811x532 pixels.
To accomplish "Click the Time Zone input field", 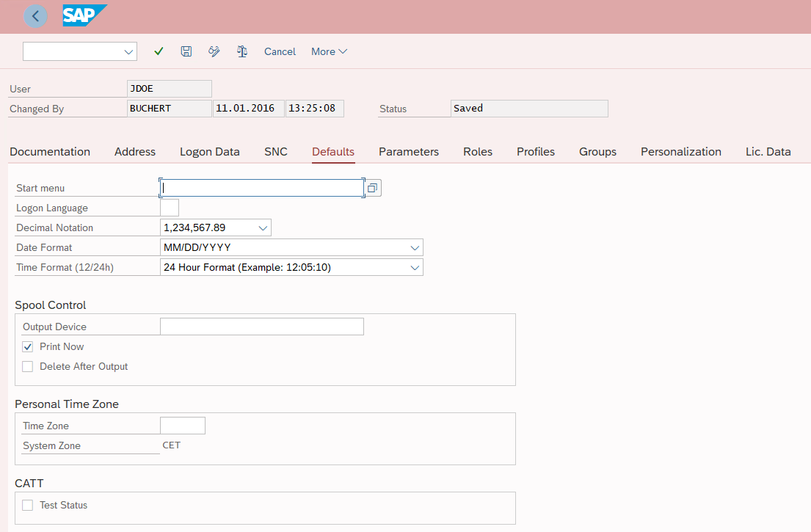I will [183, 426].
